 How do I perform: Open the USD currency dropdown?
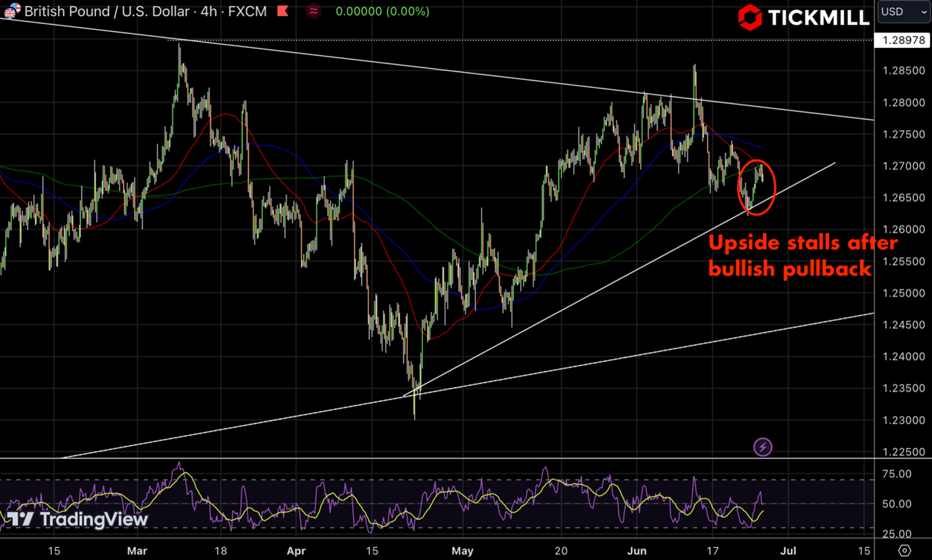click(x=904, y=11)
